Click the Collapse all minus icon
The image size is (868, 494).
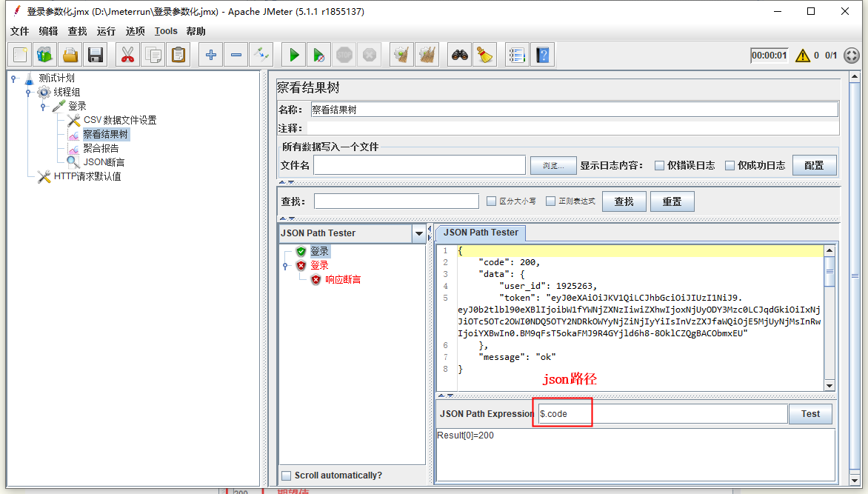pyautogui.click(x=236, y=55)
